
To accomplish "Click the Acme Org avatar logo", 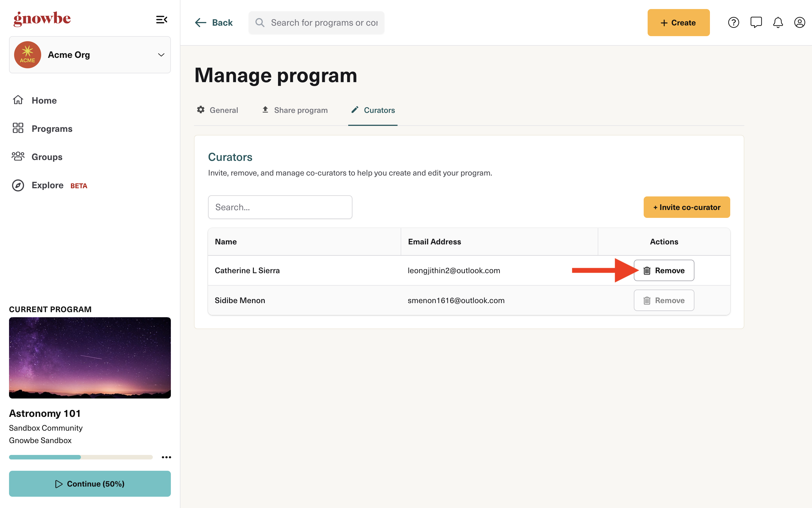I will (28, 55).
